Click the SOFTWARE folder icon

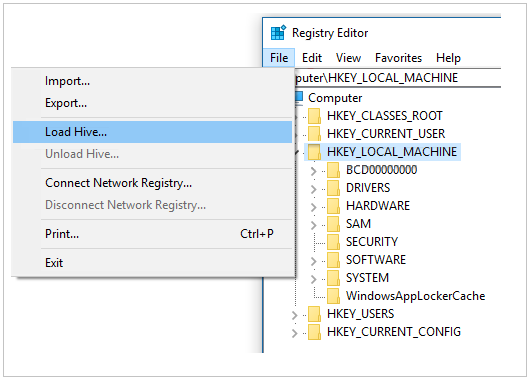(x=334, y=260)
